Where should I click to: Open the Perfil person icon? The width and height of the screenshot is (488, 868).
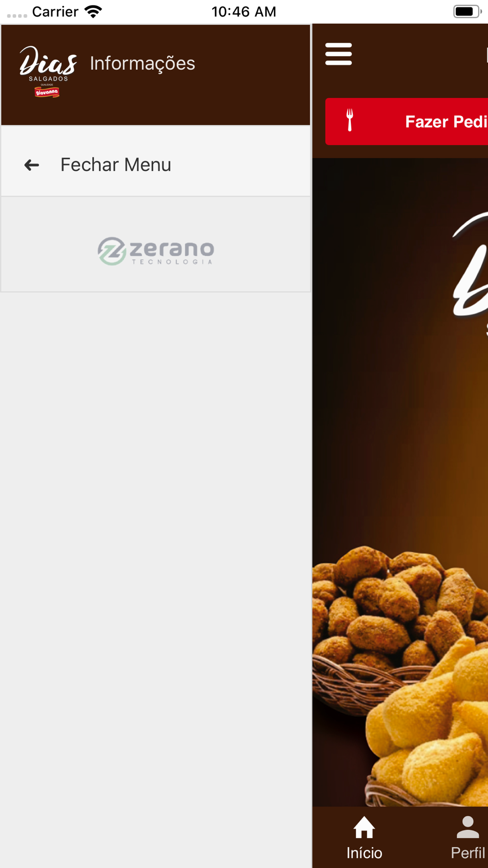[x=468, y=827]
